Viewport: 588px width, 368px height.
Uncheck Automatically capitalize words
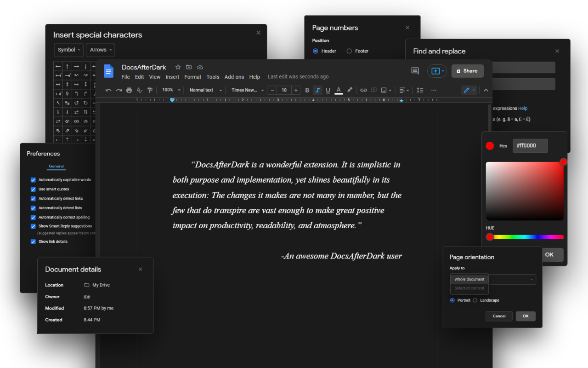(33, 180)
